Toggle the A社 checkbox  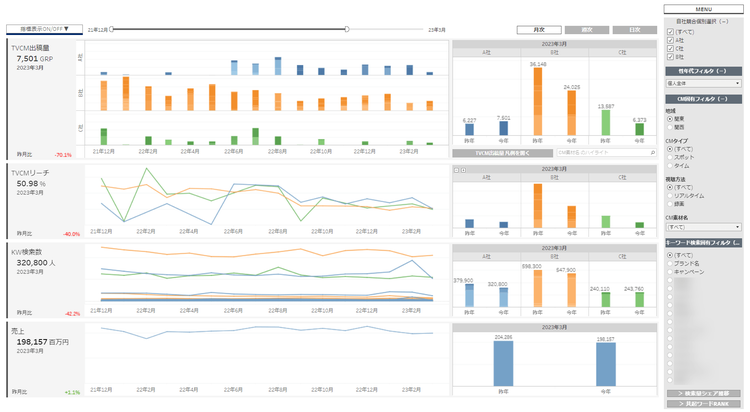[670, 41]
